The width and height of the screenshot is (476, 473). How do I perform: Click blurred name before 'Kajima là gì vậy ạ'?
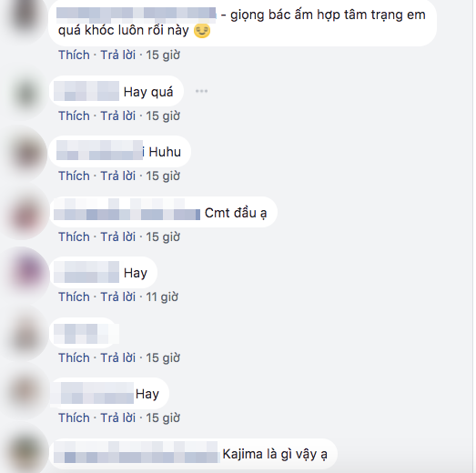(137, 452)
